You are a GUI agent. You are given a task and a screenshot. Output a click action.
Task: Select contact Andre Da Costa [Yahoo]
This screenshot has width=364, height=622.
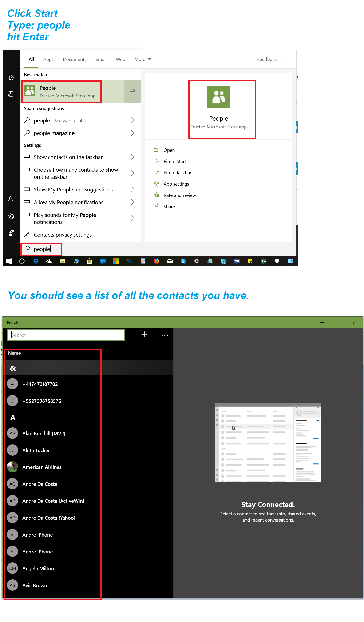coord(88,518)
